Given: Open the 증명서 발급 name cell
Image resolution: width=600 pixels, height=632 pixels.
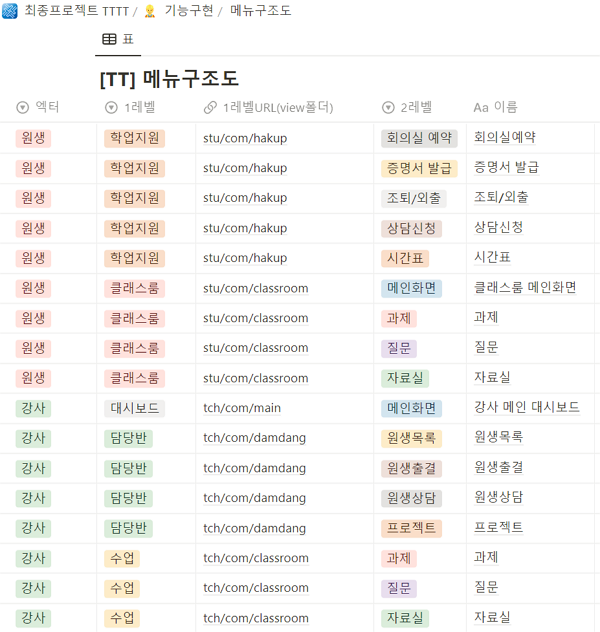Looking at the screenshot, I should coord(506,167).
